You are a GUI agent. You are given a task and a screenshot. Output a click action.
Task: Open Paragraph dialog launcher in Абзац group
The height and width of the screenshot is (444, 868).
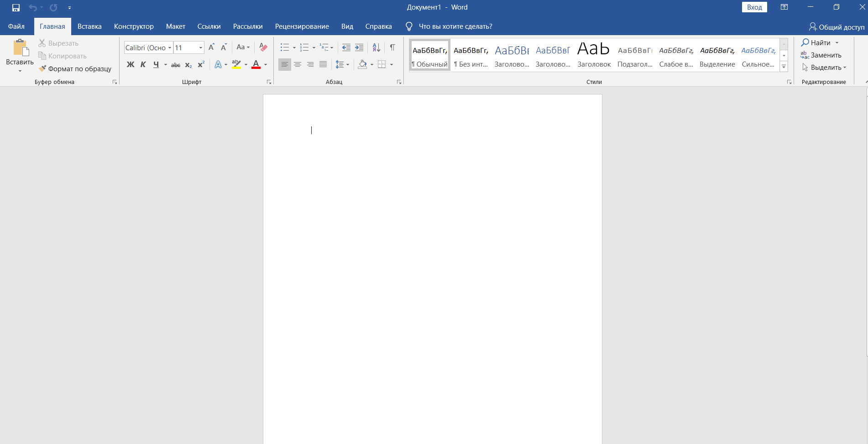click(x=399, y=82)
